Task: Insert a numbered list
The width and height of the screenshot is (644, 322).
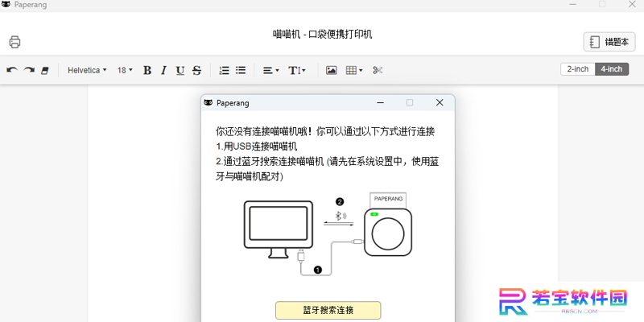Action: click(x=225, y=70)
